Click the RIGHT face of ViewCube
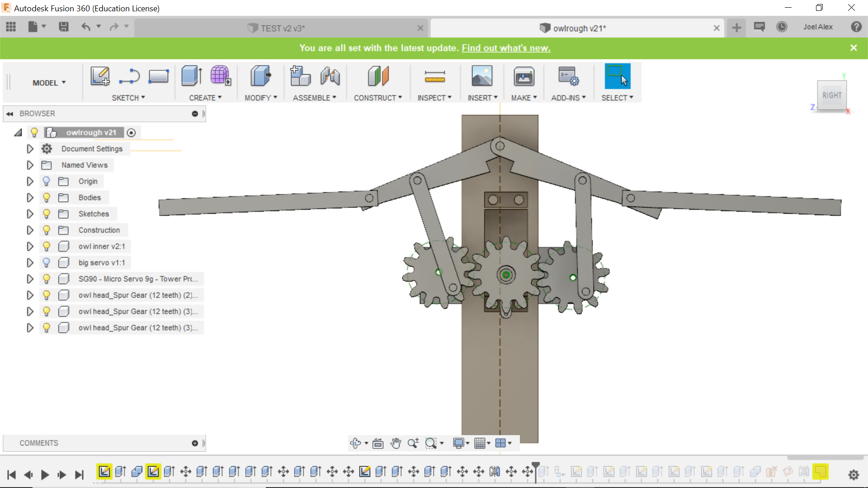The height and width of the screenshot is (488, 868). tap(831, 95)
